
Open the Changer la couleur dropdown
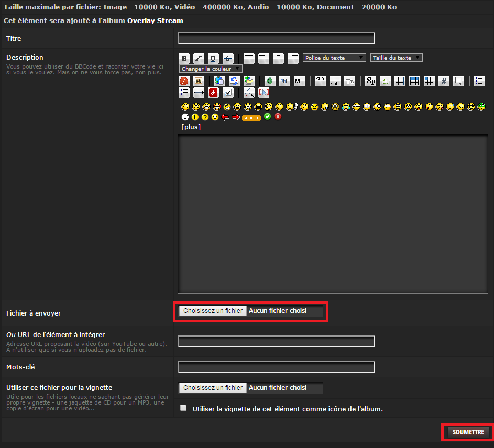211,69
